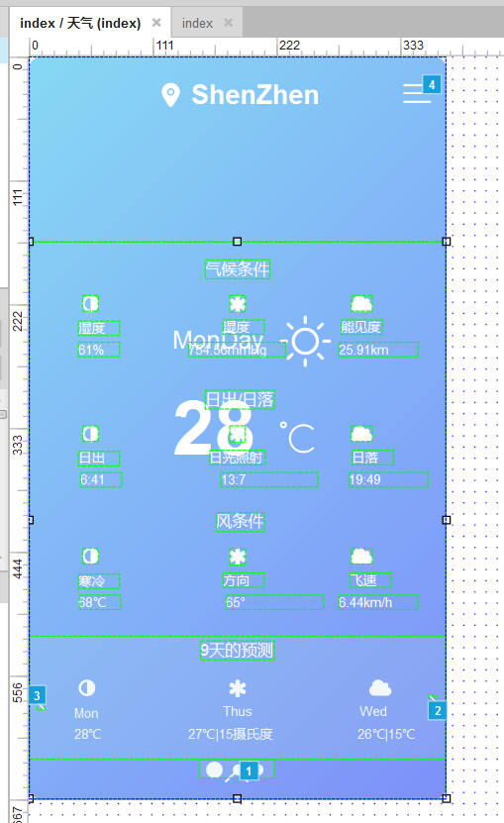Click the cloud icon above Wed forecast
The image size is (504, 823).
pos(380,687)
